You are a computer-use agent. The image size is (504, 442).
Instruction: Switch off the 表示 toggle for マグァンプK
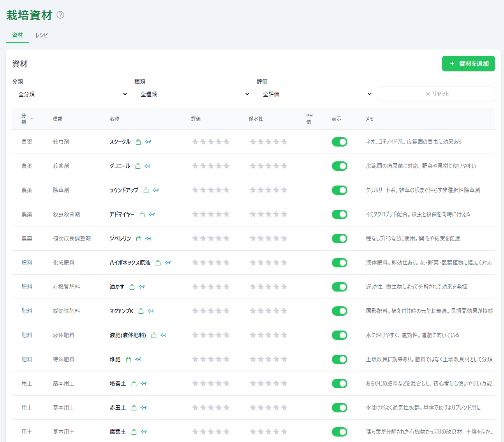click(340, 311)
